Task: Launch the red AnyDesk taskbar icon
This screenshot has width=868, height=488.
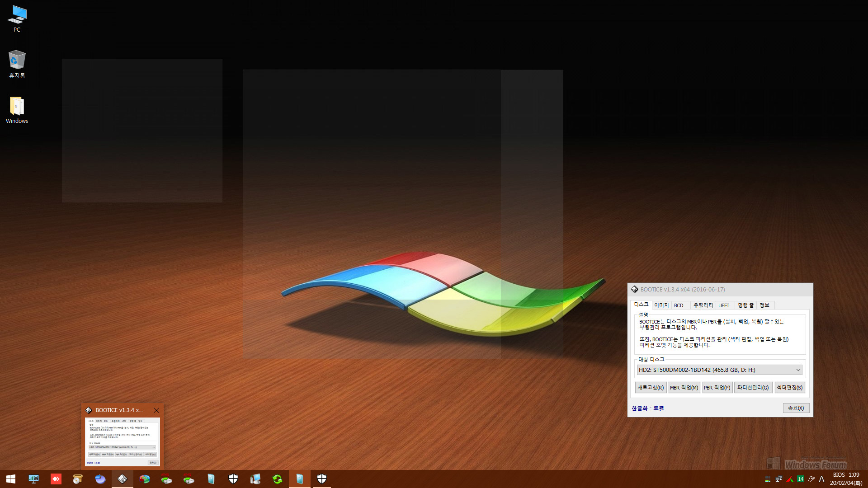Action: 56,479
